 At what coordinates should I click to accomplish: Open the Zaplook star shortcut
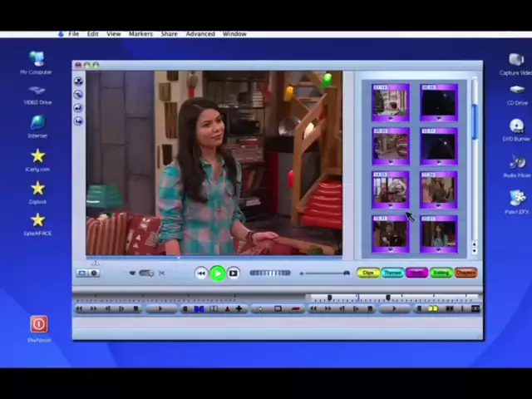[x=38, y=189]
